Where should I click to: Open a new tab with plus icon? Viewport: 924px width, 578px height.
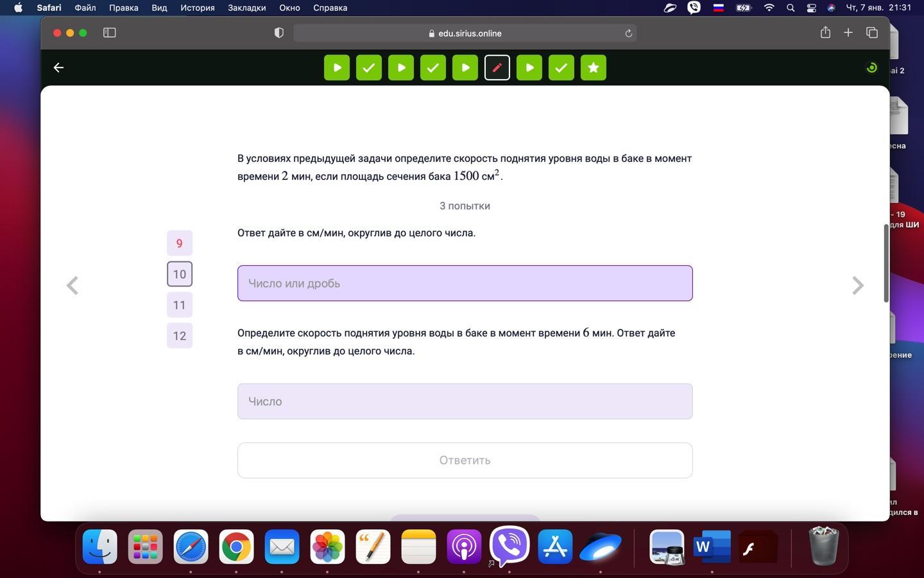pyautogui.click(x=848, y=33)
